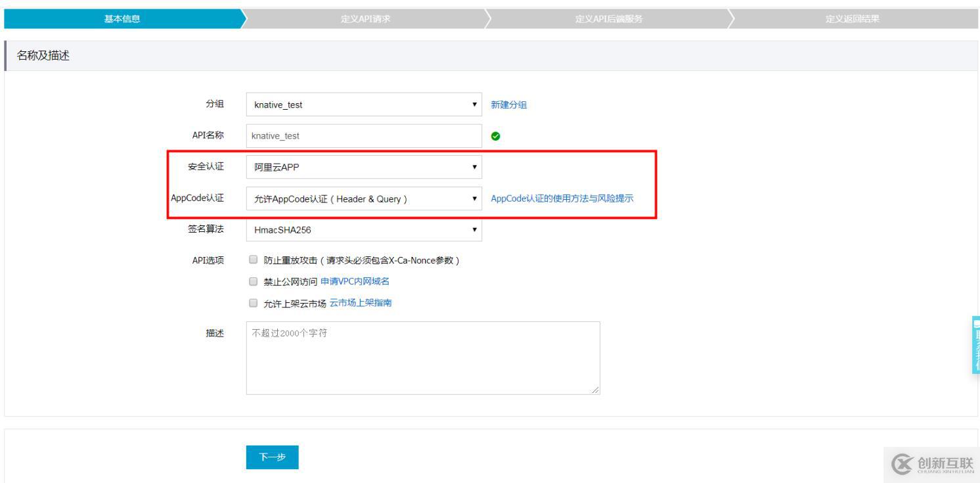The image size is (980, 483).
Task: Expand the AppCode认证 dropdown
Action: (x=364, y=198)
